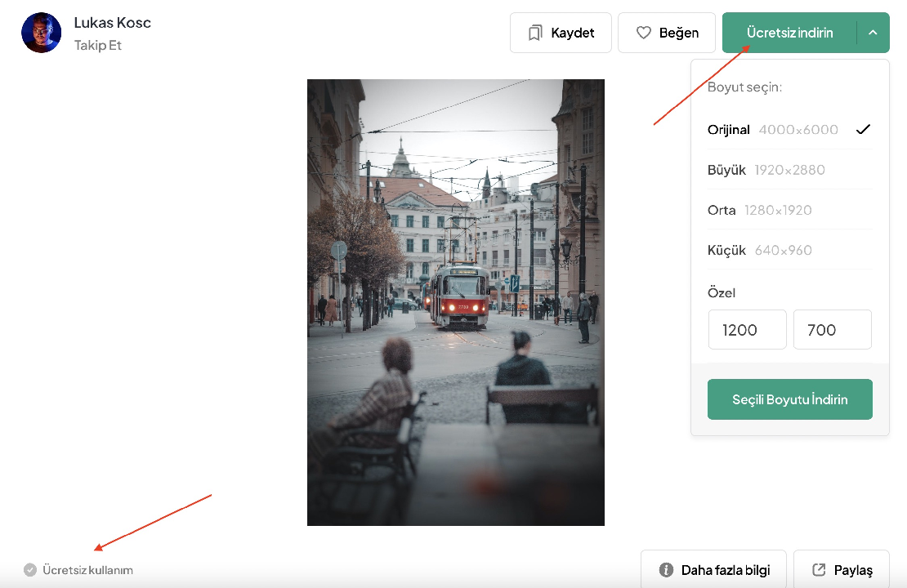Pick Küçük 640×960 size option
This screenshot has height=588, width=907.
tap(759, 250)
